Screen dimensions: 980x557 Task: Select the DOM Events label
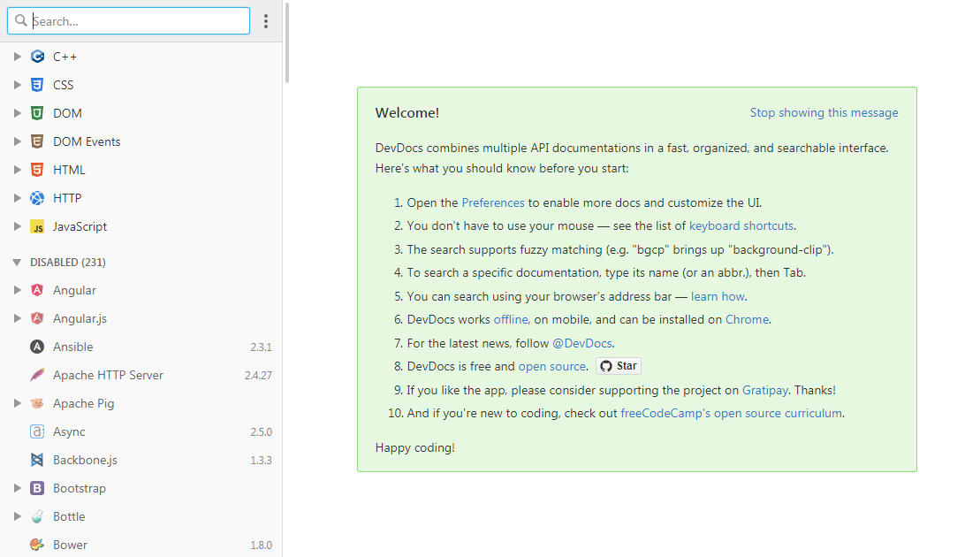pos(87,141)
